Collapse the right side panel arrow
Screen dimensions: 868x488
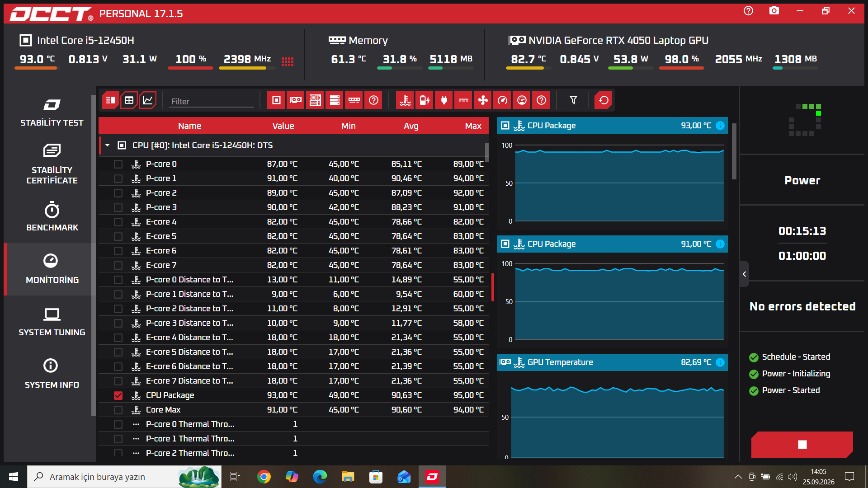coord(744,274)
